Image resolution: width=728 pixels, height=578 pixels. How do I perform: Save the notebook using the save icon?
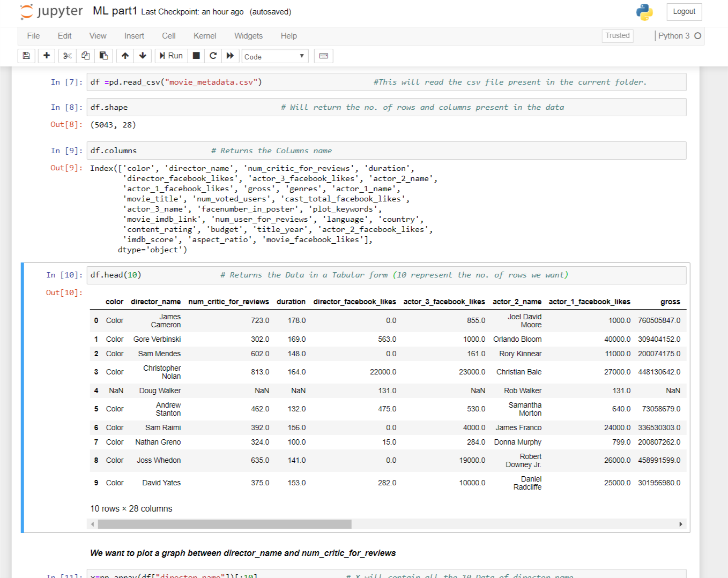26,56
